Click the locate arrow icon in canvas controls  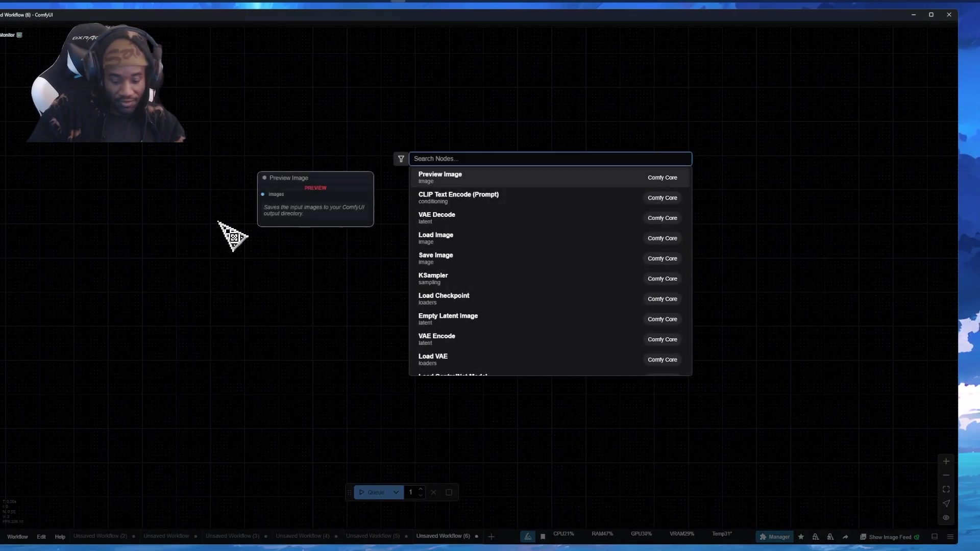point(946,504)
